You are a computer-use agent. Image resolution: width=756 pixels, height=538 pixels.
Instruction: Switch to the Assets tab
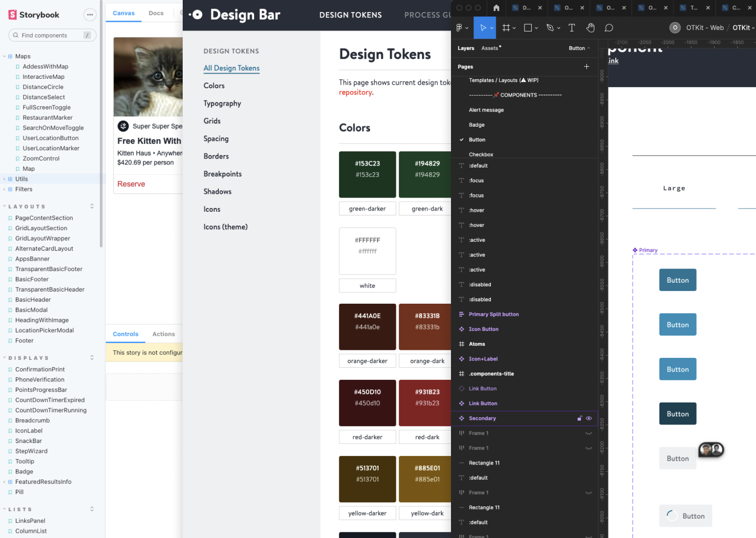pyautogui.click(x=490, y=48)
